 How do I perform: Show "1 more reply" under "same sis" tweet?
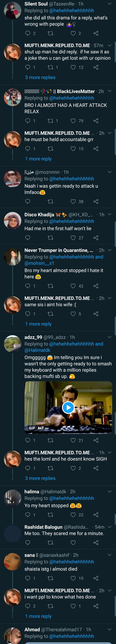click(x=38, y=324)
